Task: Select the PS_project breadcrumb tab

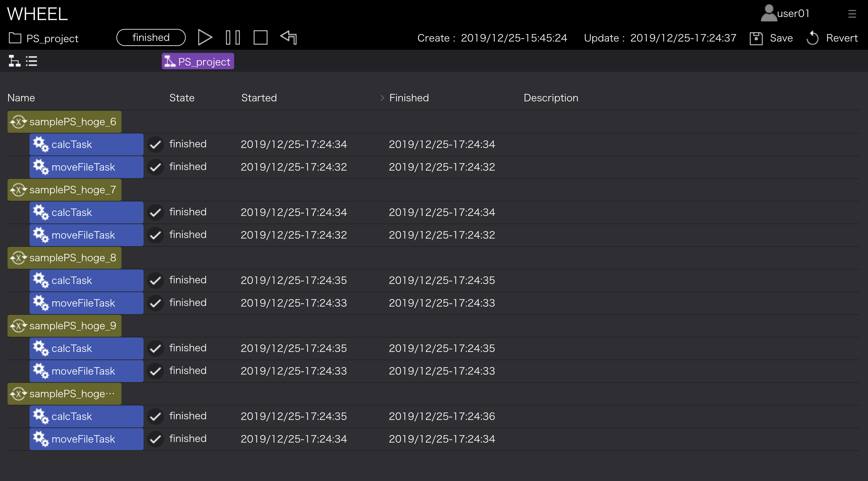Action: 198,61
